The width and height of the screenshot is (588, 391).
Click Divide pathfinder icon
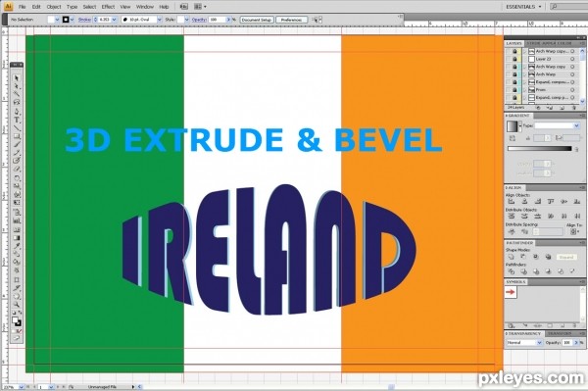pyautogui.click(x=511, y=271)
